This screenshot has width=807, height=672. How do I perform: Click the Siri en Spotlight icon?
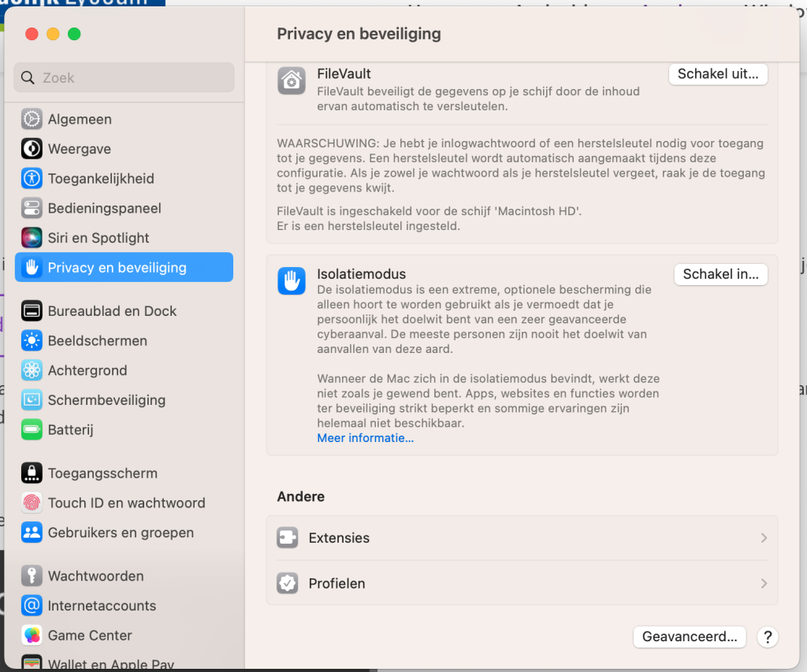[32, 238]
